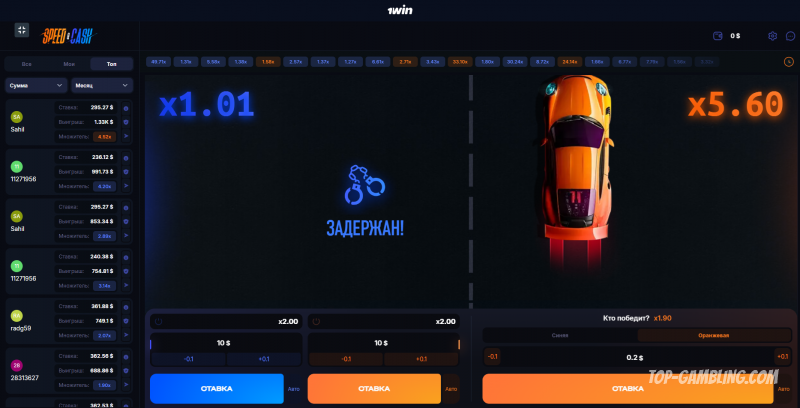Viewport: 800px width, 408px height.
Task: Open the wallet balance icon
Action: [718, 36]
